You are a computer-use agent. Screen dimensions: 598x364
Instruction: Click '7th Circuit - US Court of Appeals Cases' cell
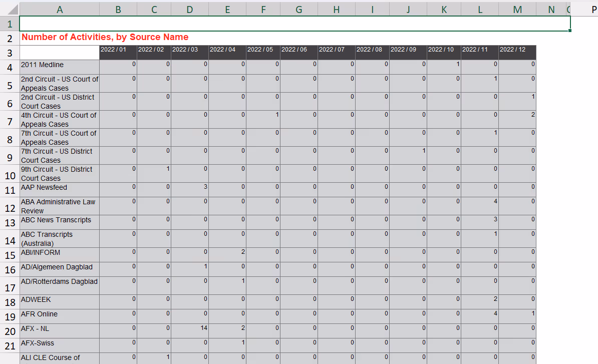pos(60,138)
